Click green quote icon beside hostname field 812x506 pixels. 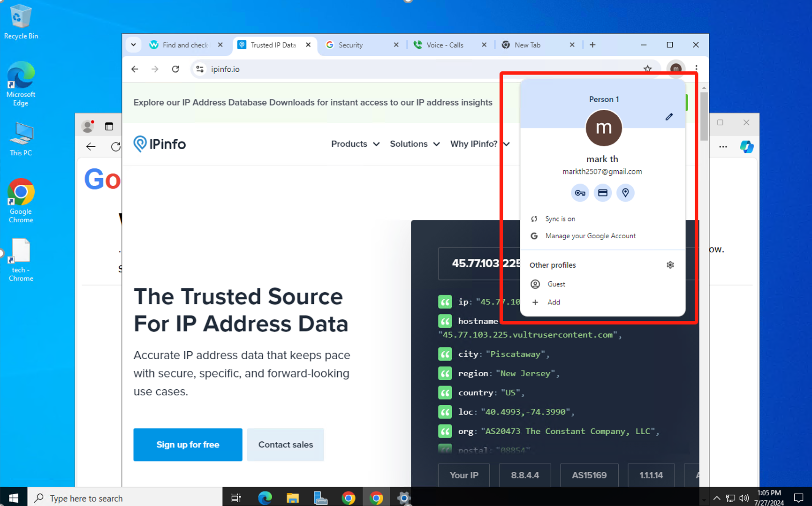445,321
